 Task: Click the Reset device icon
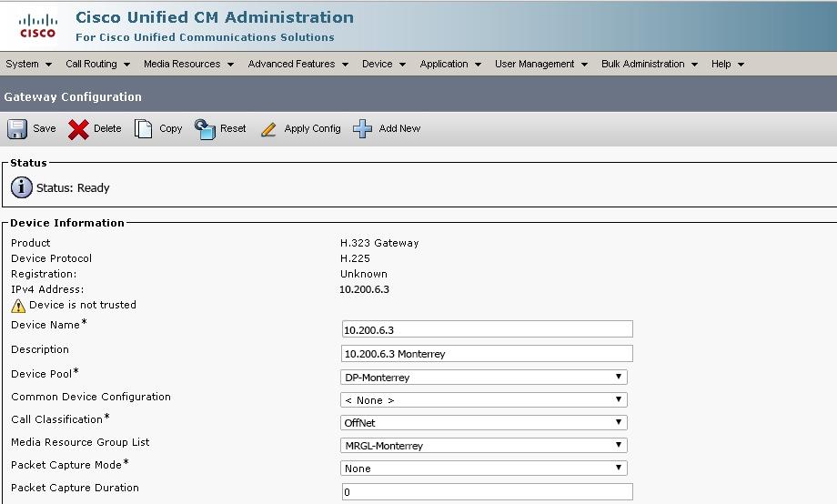205,128
